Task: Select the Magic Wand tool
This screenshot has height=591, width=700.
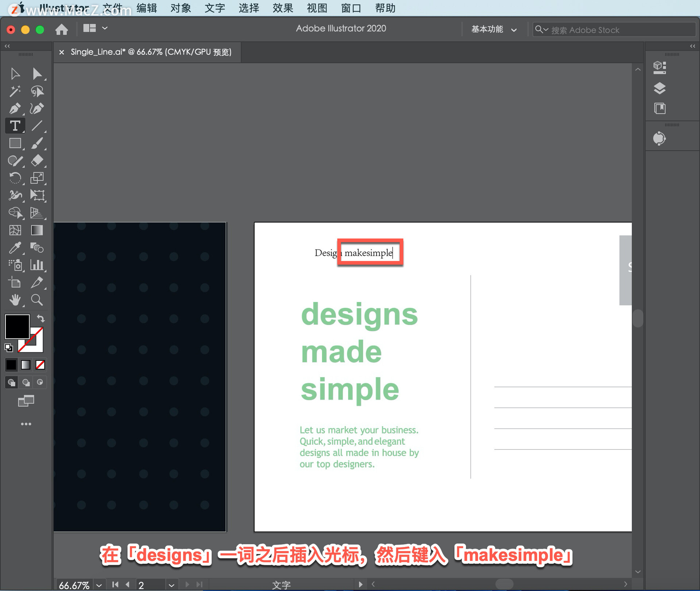Action: (15, 91)
